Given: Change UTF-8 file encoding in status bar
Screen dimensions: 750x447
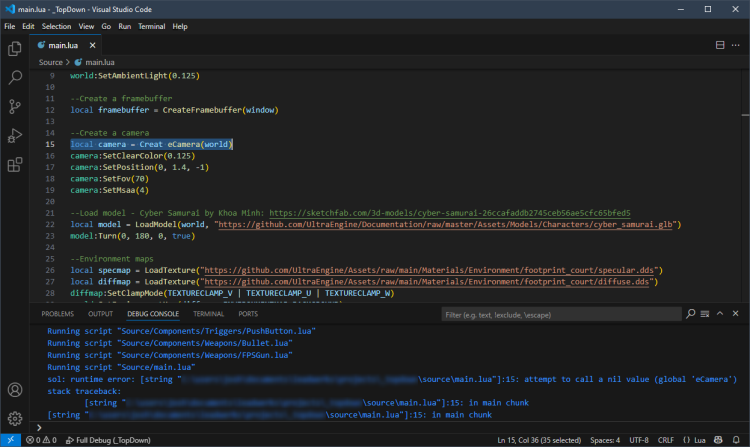Looking at the screenshot, I should pyautogui.click(x=637, y=440).
